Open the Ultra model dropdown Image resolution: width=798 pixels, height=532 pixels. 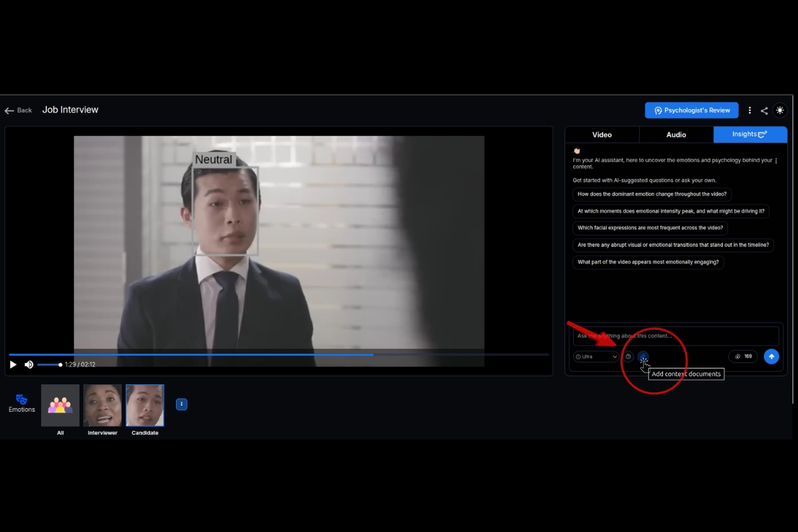click(596, 356)
